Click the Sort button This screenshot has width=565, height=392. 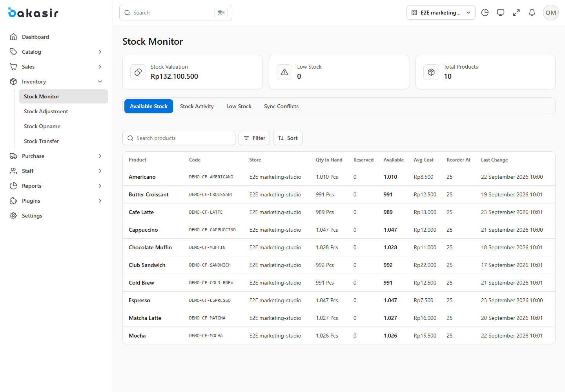point(288,138)
